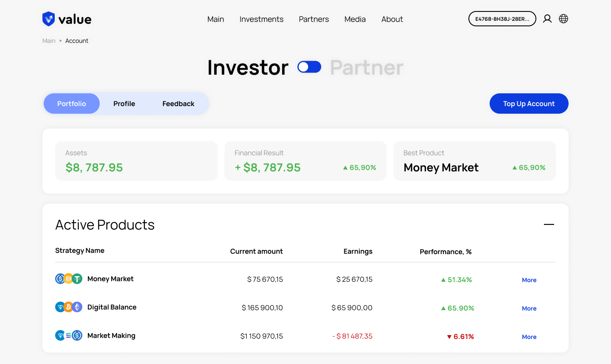Click the value shield logo
Viewport: 611px width, 364px height.
(x=48, y=19)
